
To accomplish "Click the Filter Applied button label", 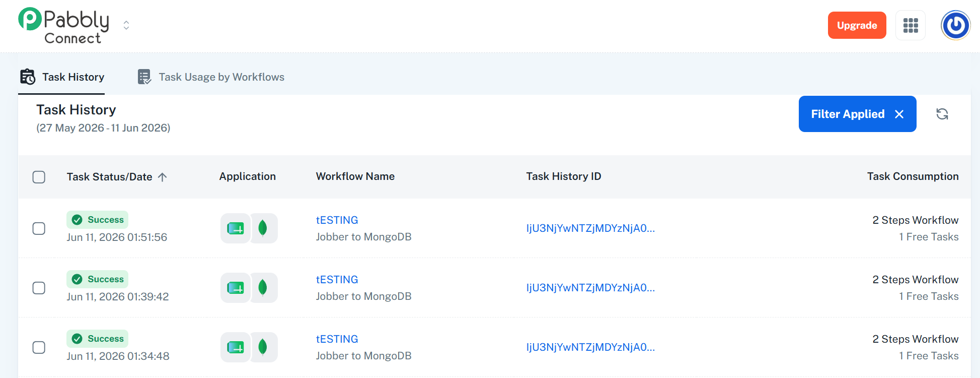I will point(848,114).
